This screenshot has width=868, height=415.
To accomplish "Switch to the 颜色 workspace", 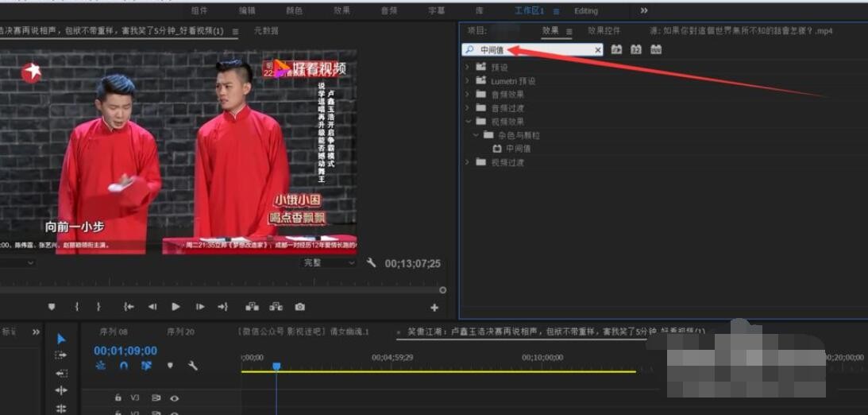I will [294, 10].
